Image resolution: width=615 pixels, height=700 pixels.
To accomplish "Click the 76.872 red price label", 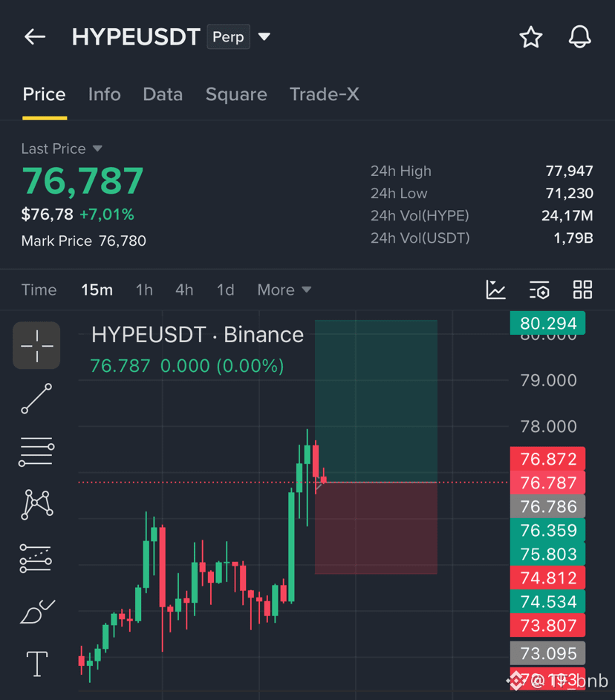I will pyautogui.click(x=547, y=459).
